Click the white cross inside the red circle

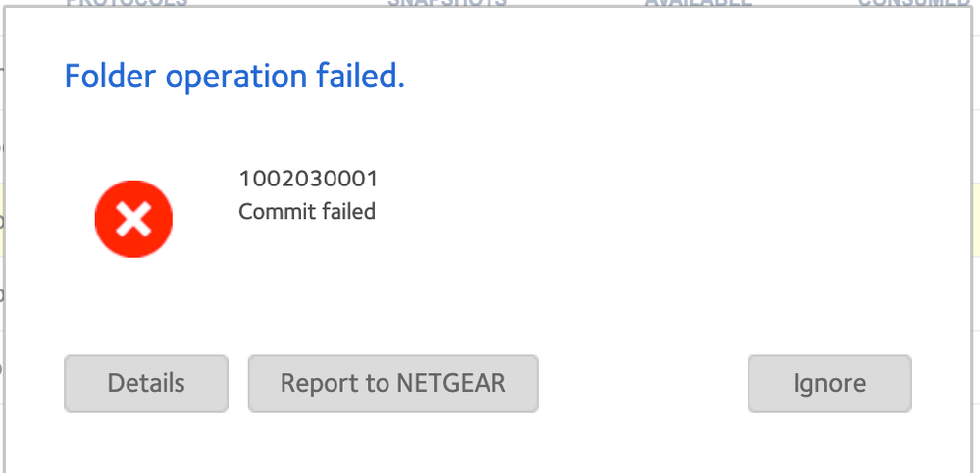[133, 220]
